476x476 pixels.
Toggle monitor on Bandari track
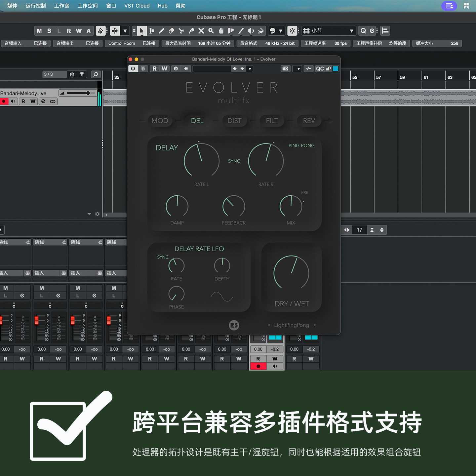(13, 101)
